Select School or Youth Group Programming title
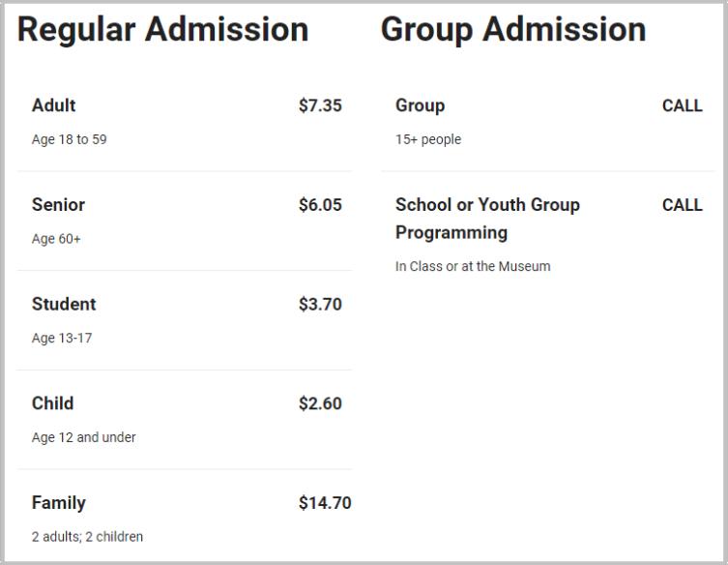Image resolution: width=728 pixels, height=565 pixels. coord(487,219)
